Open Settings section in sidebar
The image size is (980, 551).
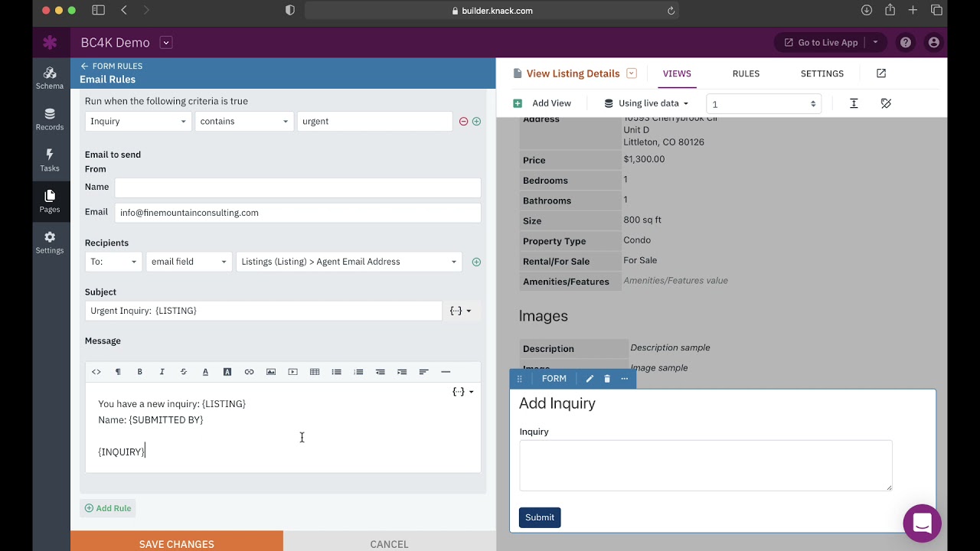50,243
